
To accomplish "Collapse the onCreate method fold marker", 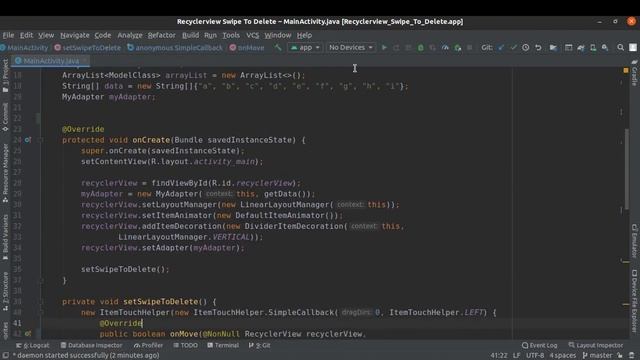I will 41,140.
